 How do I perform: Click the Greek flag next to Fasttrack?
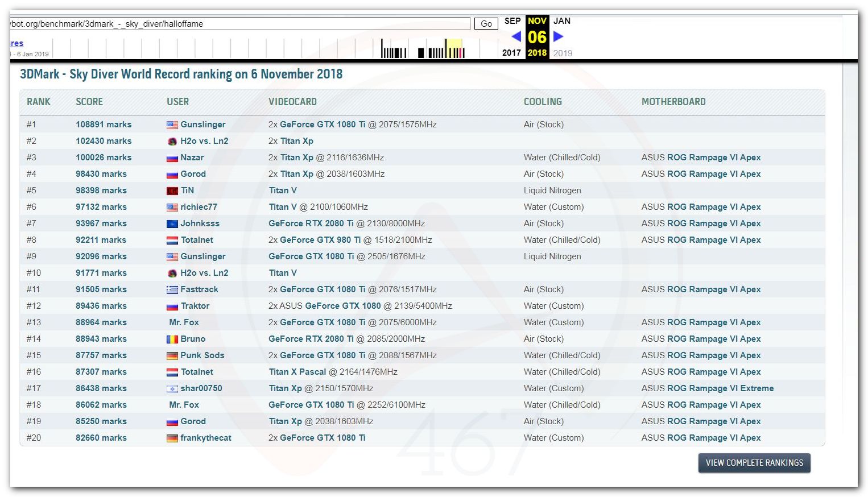(172, 290)
